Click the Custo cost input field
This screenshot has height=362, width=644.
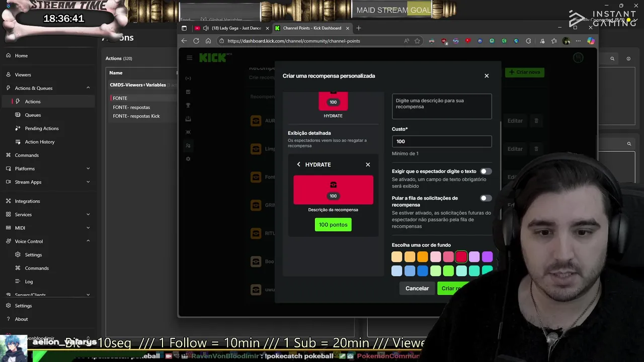[x=442, y=141]
